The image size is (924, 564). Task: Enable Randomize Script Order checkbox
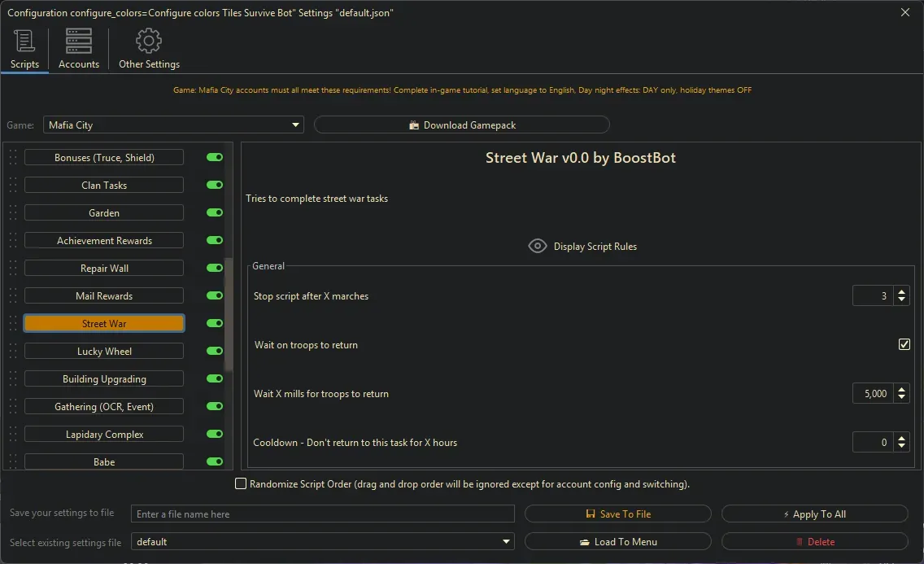[241, 484]
